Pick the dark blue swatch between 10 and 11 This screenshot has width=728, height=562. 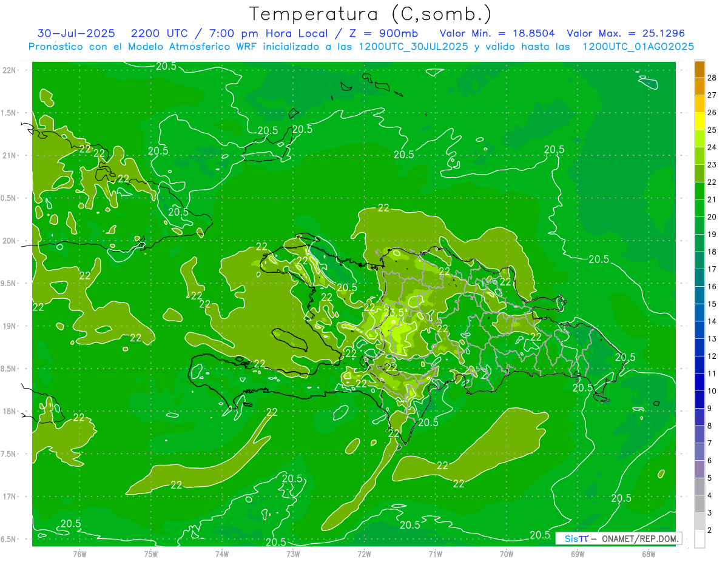pos(700,382)
